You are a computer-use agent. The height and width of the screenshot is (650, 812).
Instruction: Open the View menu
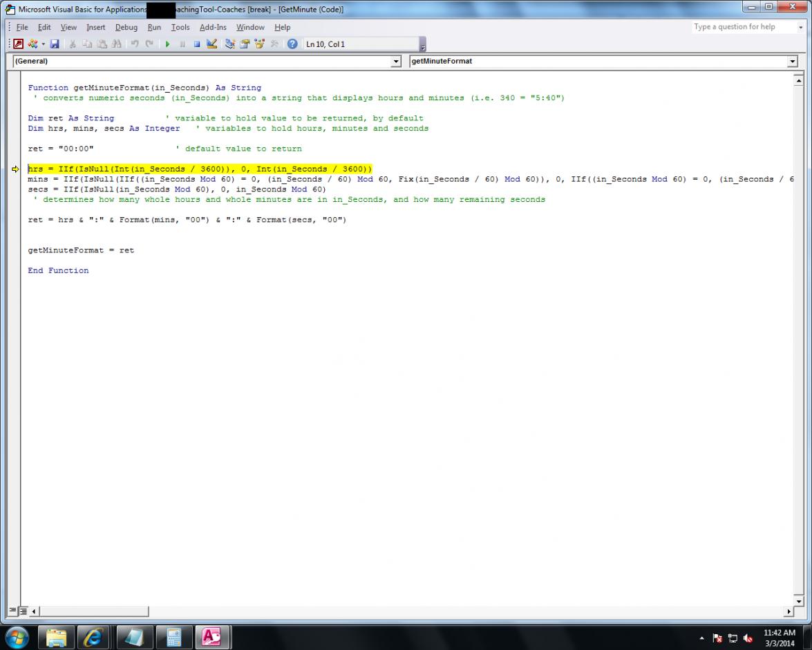68,27
